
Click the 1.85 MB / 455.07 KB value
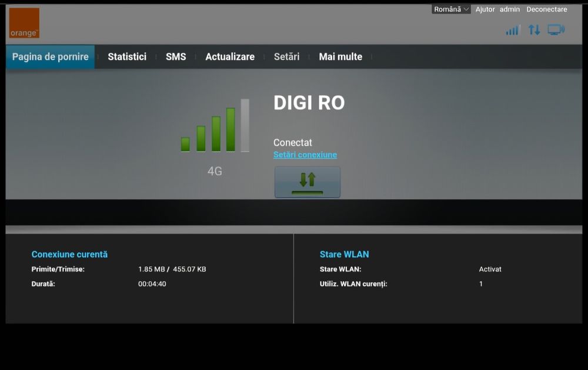pyautogui.click(x=172, y=269)
